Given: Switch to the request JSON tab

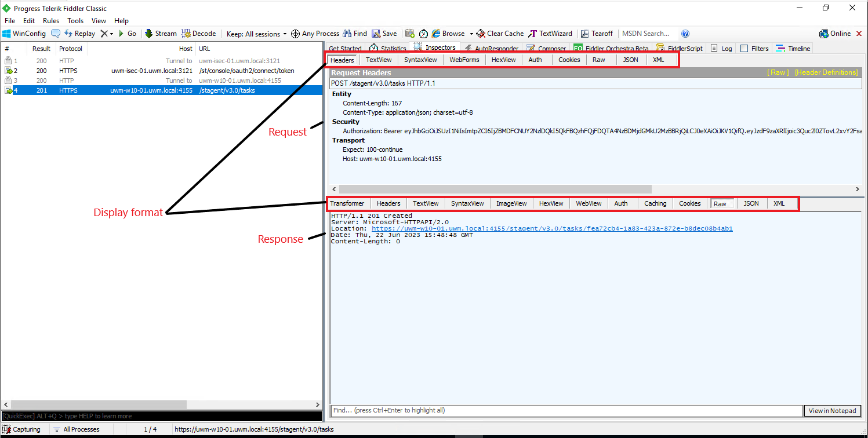Looking at the screenshot, I should (630, 60).
